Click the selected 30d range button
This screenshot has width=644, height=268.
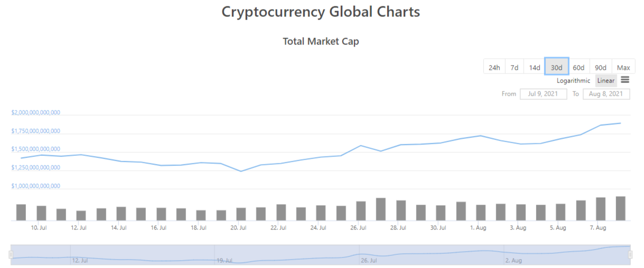point(556,67)
